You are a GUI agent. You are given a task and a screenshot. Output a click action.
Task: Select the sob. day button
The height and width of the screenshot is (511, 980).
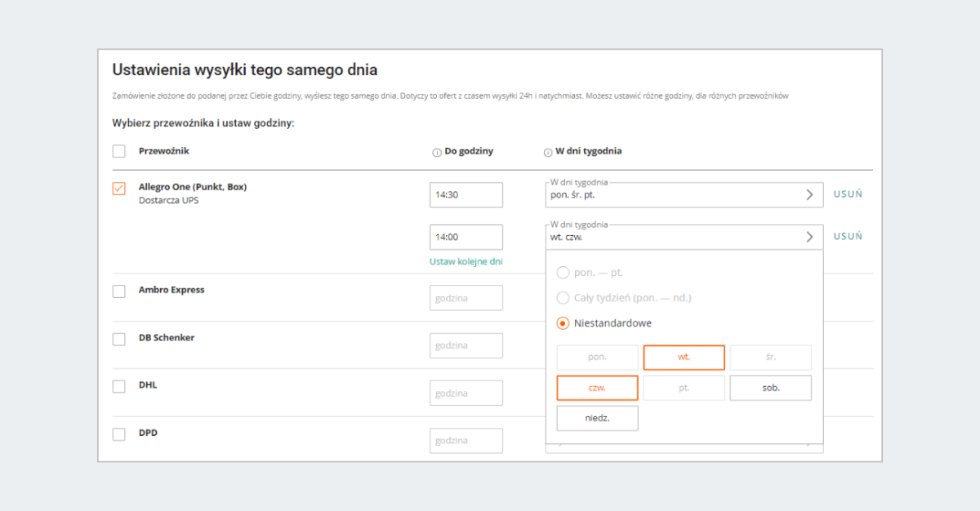(x=770, y=388)
